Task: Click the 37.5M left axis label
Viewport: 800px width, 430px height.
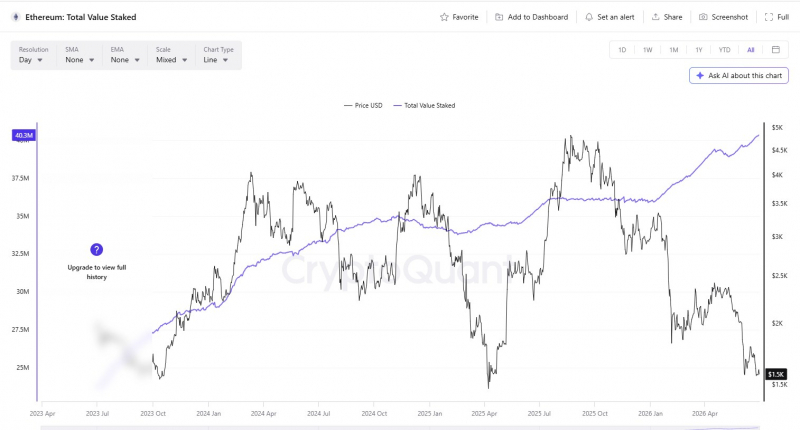Action: point(20,178)
